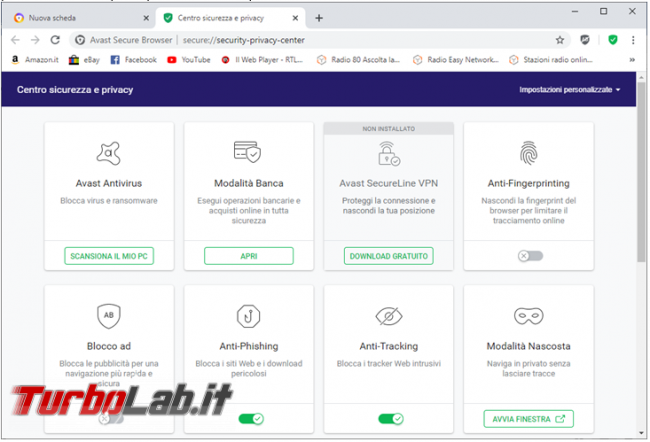
Task: Click the 'Blocca virus e ransomware' description
Action: pyautogui.click(x=109, y=201)
